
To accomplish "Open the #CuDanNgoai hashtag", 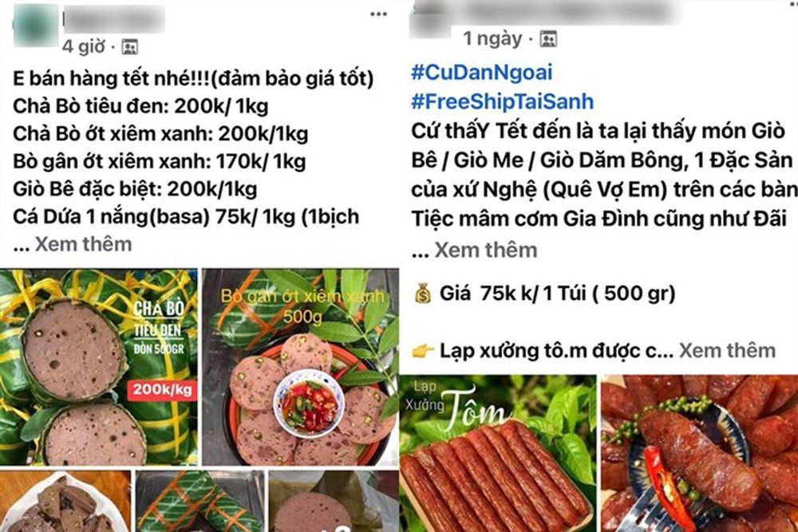I will [481, 73].
